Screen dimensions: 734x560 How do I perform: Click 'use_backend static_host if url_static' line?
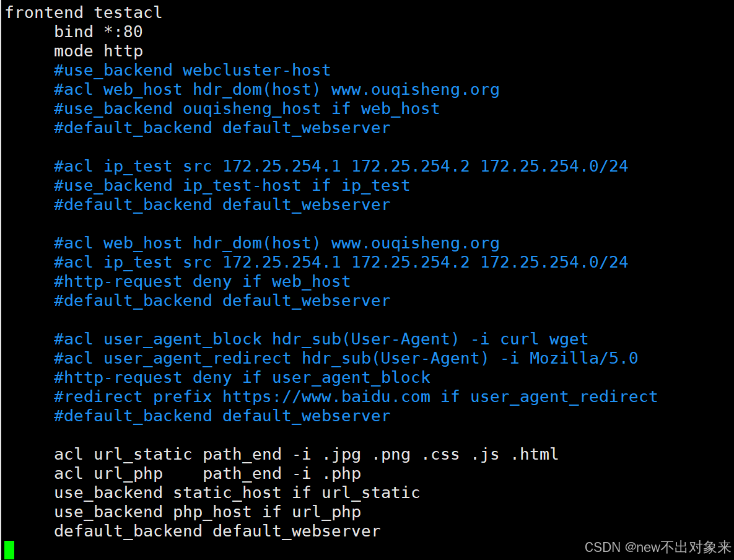[x=237, y=492]
